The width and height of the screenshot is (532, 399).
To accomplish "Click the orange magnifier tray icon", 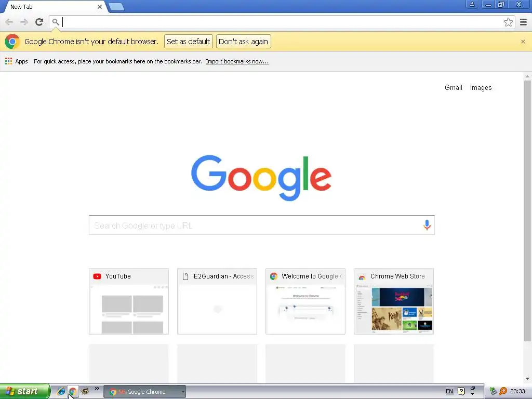I will (503, 391).
